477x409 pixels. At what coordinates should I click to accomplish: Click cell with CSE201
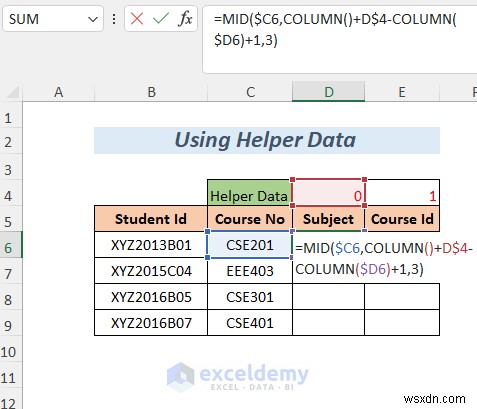(x=250, y=245)
